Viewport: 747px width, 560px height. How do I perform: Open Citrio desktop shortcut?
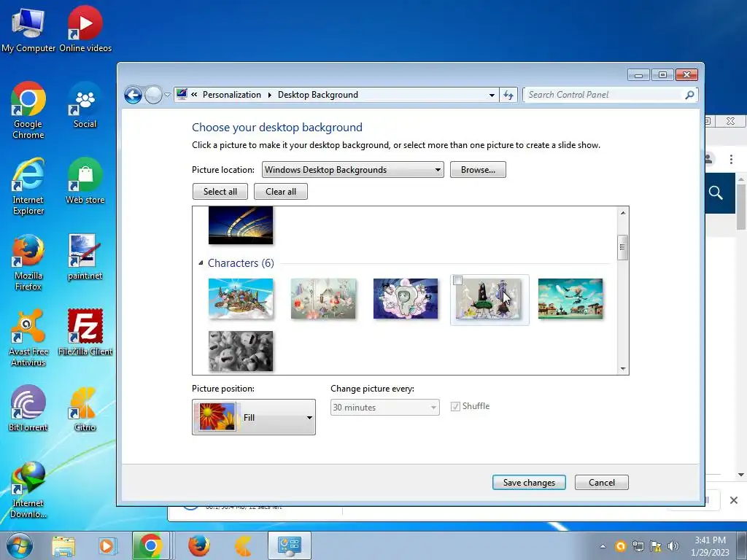pyautogui.click(x=85, y=408)
